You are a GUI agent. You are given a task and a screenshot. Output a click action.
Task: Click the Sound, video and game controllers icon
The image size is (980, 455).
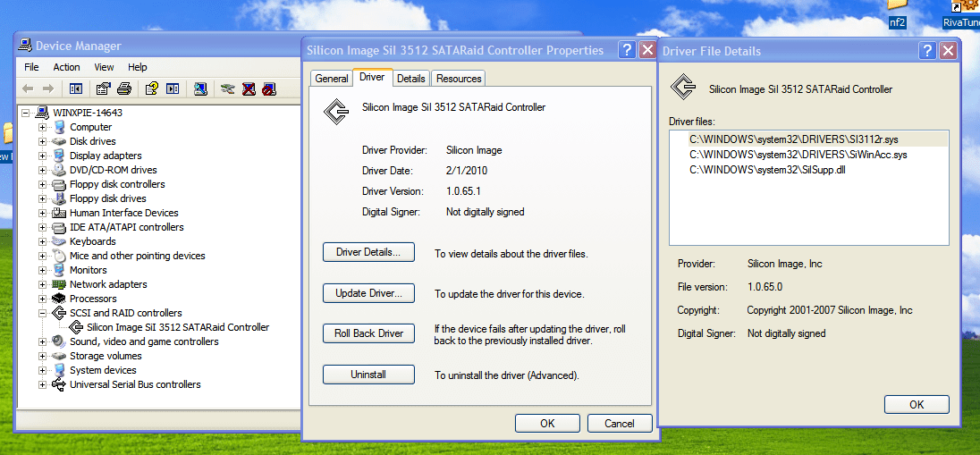[x=59, y=341]
